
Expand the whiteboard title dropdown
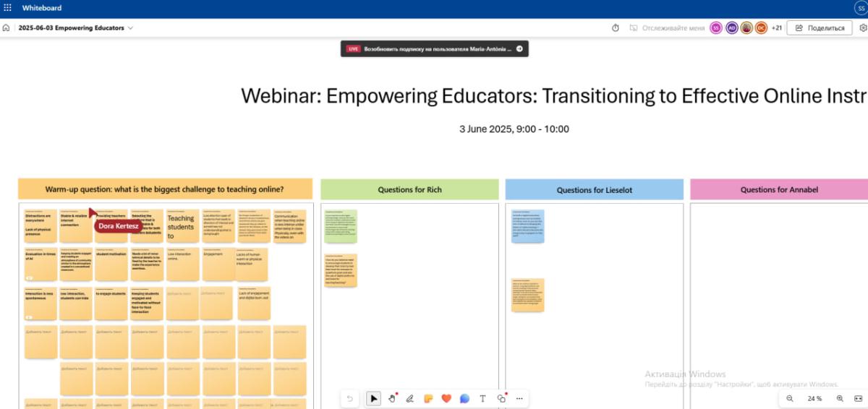(131, 28)
